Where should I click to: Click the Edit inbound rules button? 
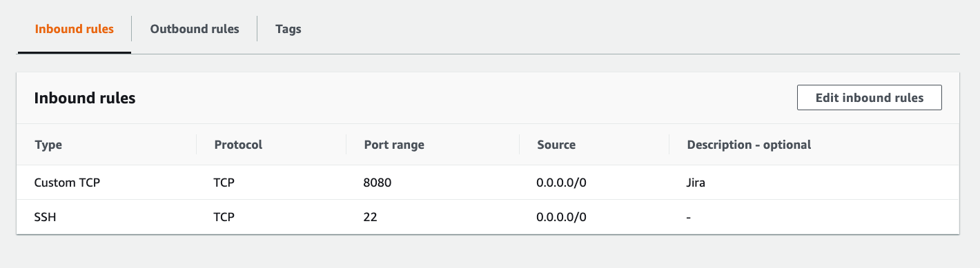coord(869,98)
